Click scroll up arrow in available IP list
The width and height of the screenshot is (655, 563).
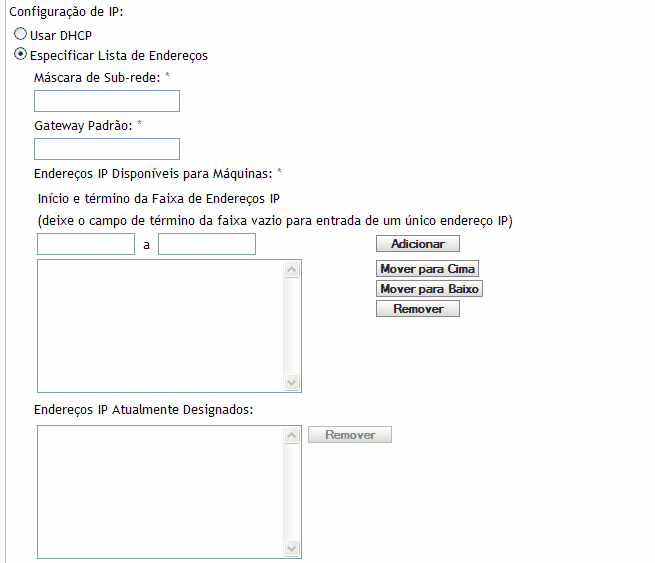pos(292,269)
